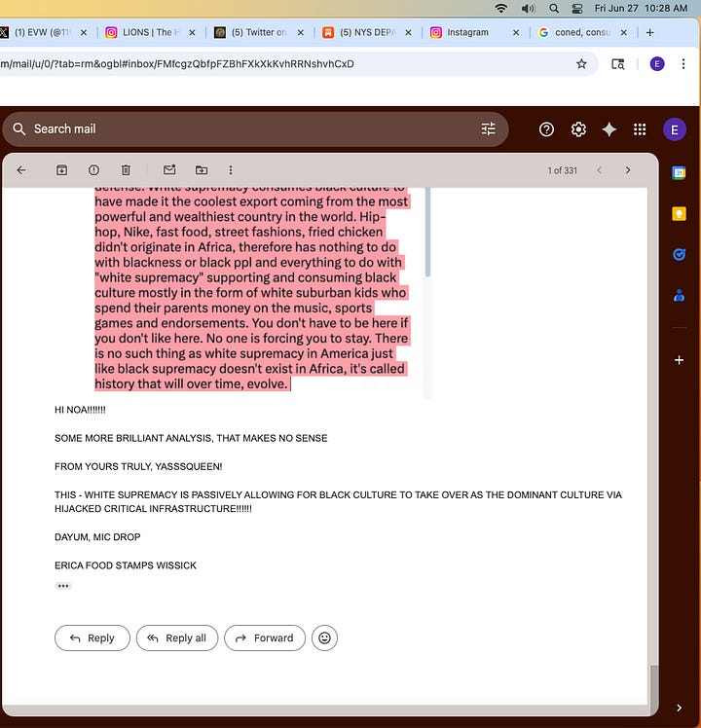Open Gemini sparkle icon
The width and height of the screenshot is (701, 728).
[609, 129]
